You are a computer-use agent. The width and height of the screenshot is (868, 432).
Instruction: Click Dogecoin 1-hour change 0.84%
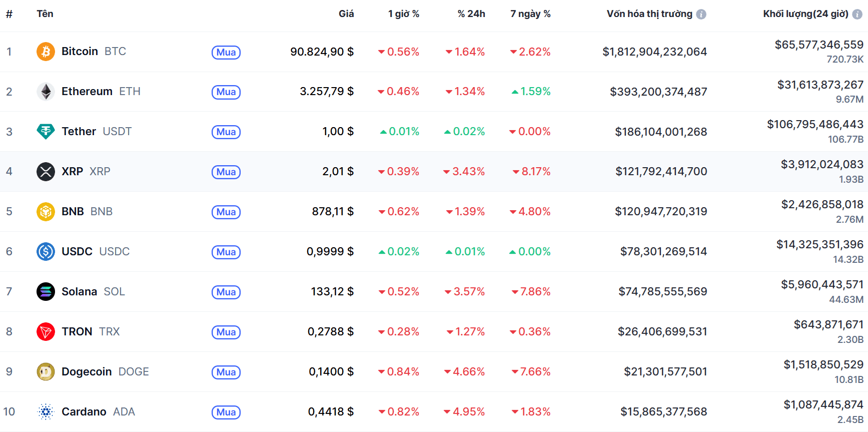coord(399,371)
